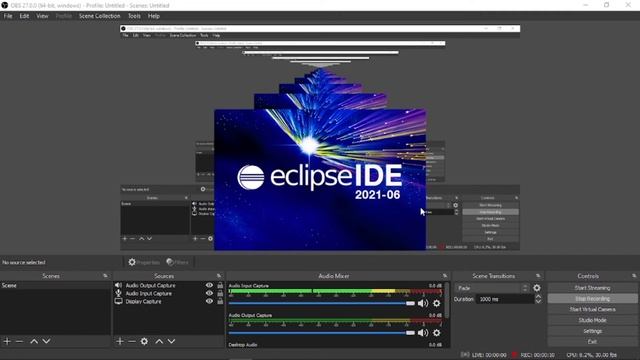Viewport: 640px width, 360px height.
Task: Open the Fade transition dropdown
Action: (x=492, y=288)
